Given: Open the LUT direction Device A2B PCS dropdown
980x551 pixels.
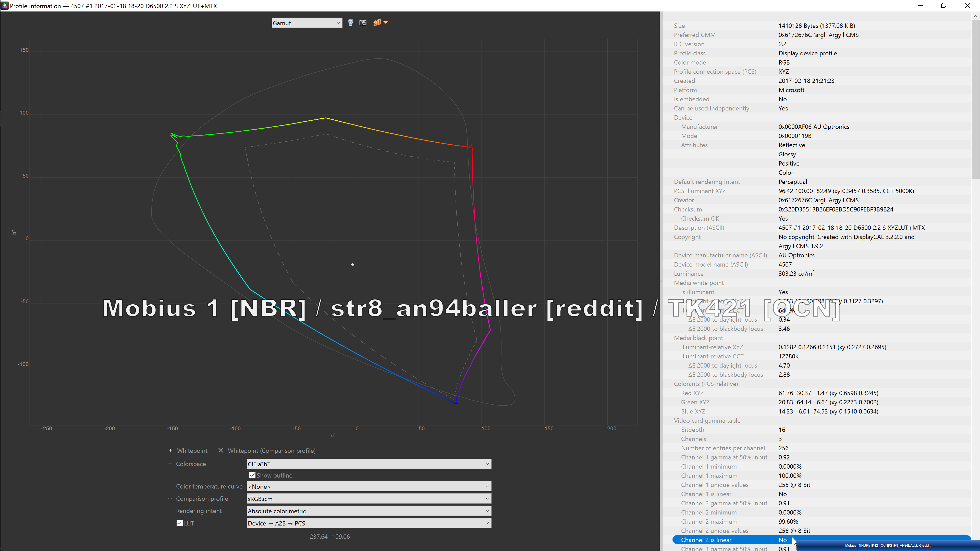Looking at the screenshot, I should (369, 523).
